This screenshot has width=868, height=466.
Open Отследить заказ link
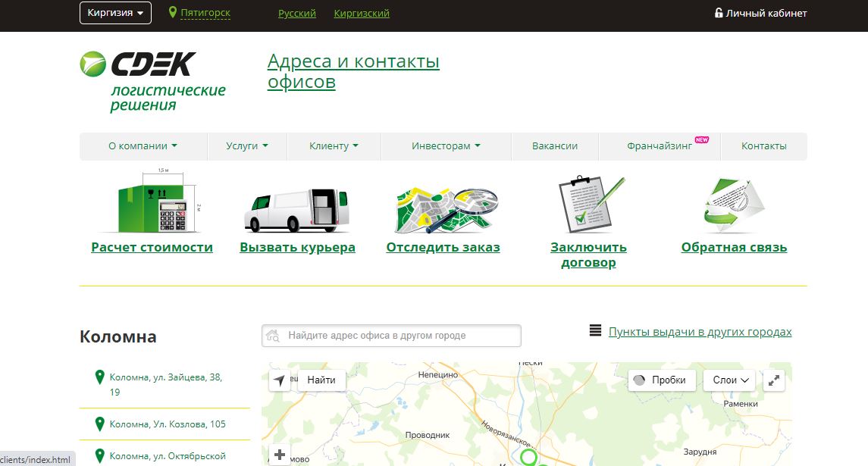[443, 247]
